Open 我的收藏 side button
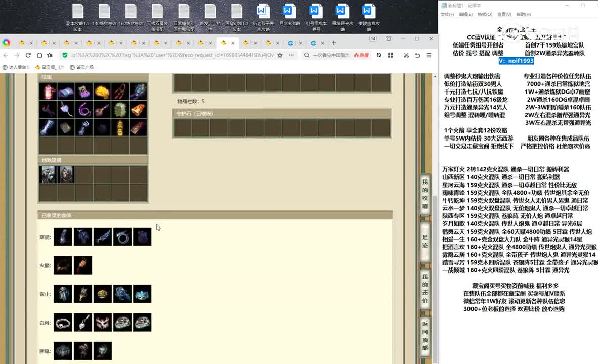This screenshot has width=598, height=364. (425, 194)
